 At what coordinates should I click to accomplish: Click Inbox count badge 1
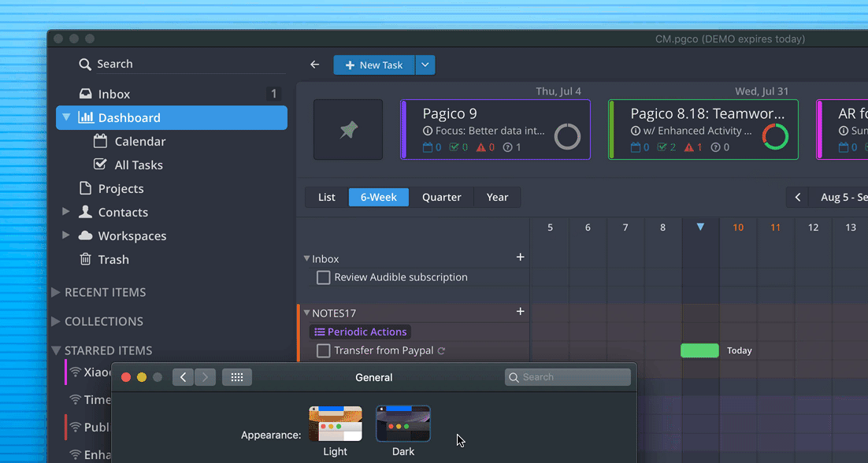pyautogui.click(x=273, y=94)
